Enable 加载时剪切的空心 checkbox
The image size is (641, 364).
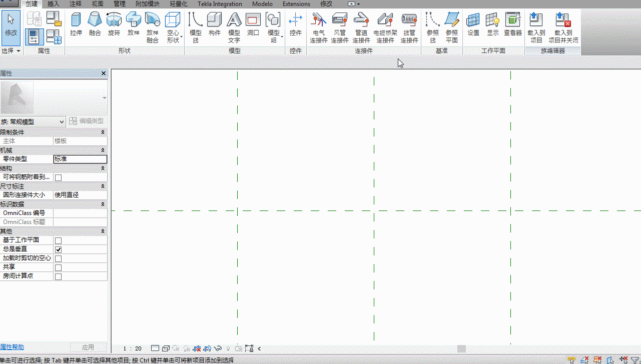tap(58, 258)
